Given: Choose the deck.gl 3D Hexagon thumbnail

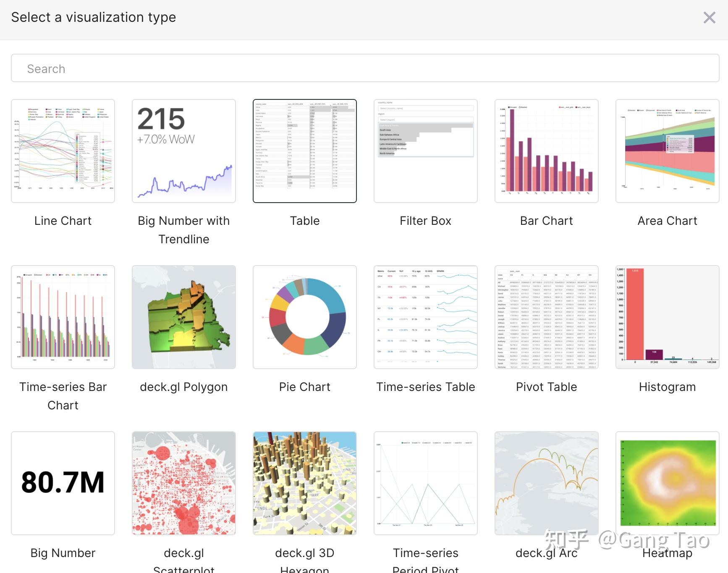Looking at the screenshot, I should tap(305, 483).
